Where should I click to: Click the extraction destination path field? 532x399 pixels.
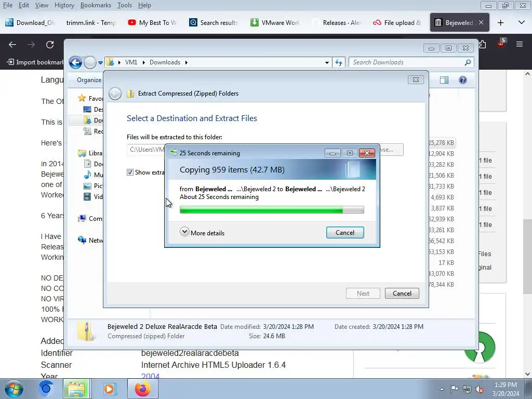point(145,150)
